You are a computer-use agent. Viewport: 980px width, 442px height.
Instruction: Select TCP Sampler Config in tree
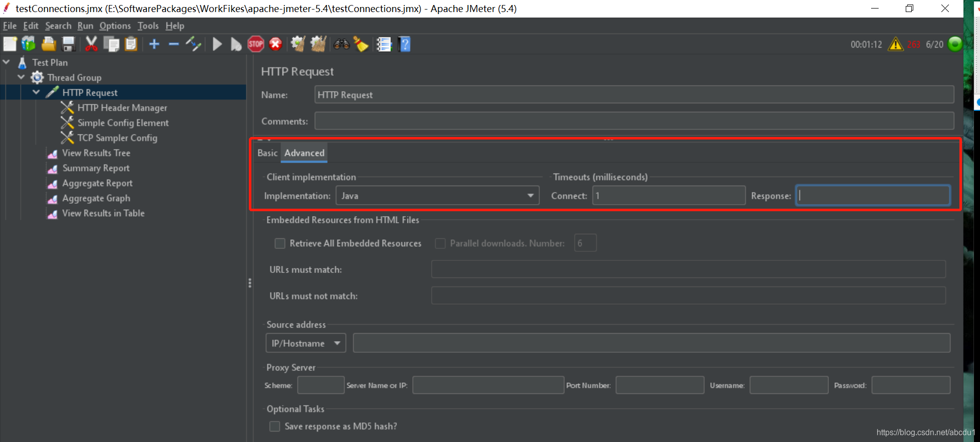pos(117,138)
